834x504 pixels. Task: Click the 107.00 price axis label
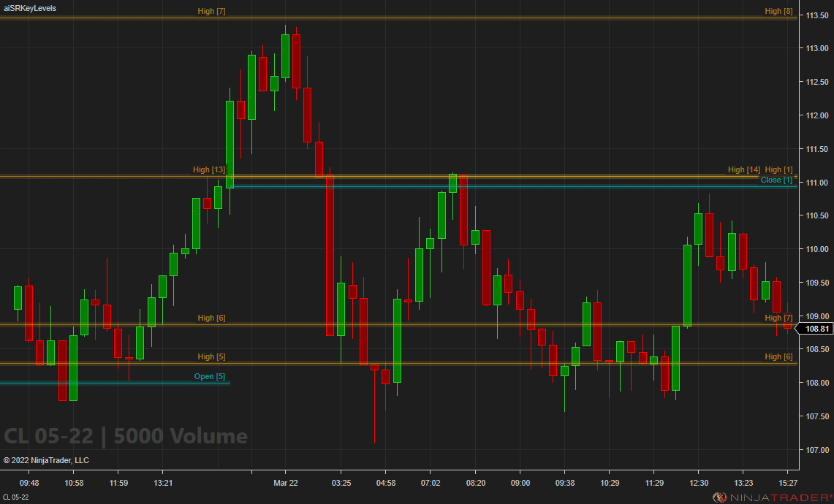click(x=816, y=450)
